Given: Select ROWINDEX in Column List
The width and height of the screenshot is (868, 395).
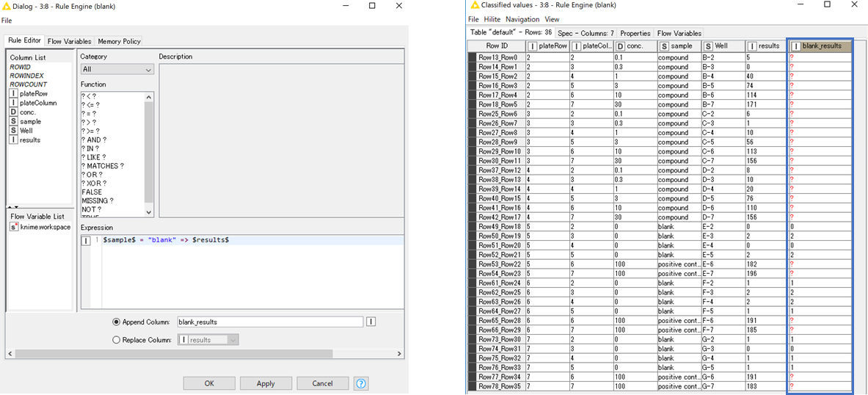Looking at the screenshot, I should (26, 76).
